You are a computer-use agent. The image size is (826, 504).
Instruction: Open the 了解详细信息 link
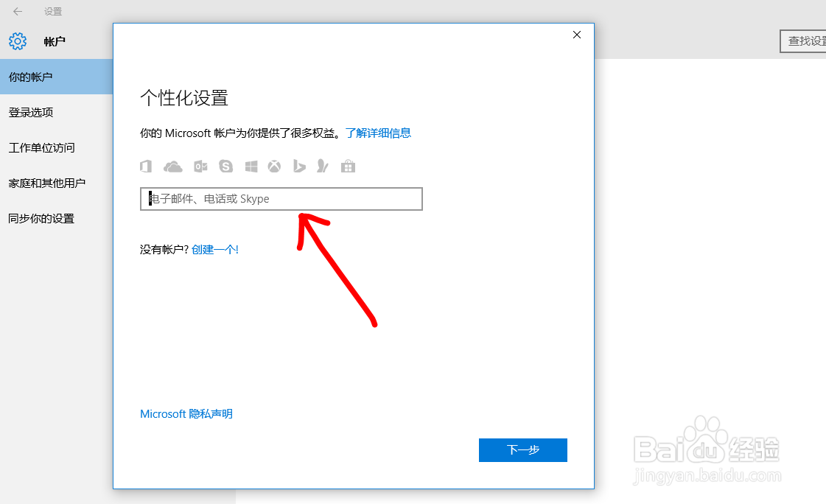click(378, 133)
